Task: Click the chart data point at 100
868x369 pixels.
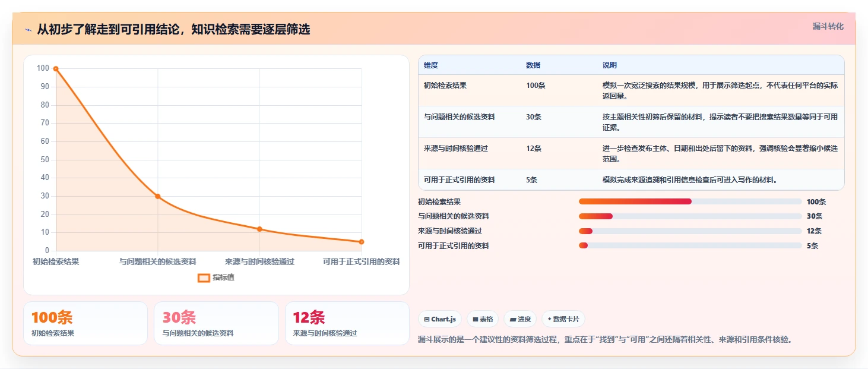Action: coord(56,69)
